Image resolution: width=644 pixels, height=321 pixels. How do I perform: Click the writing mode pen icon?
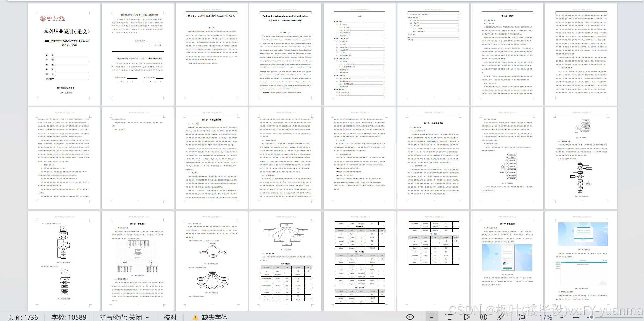coord(501,317)
